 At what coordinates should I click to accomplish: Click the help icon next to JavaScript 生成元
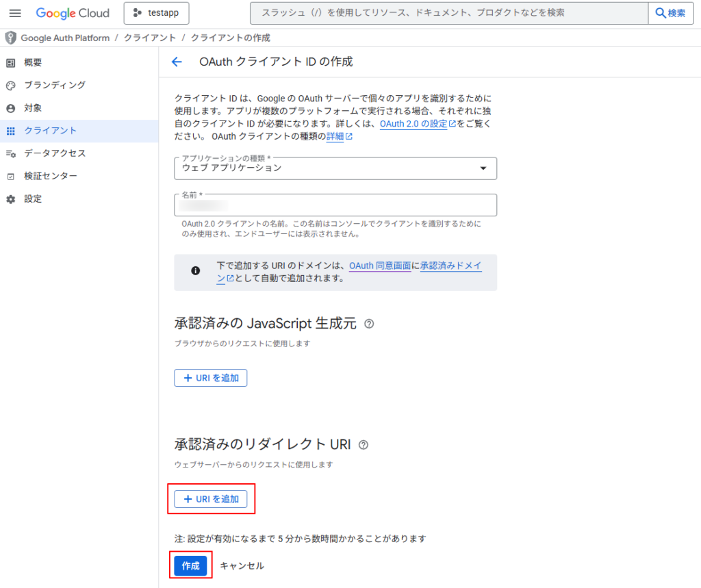coord(369,324)
